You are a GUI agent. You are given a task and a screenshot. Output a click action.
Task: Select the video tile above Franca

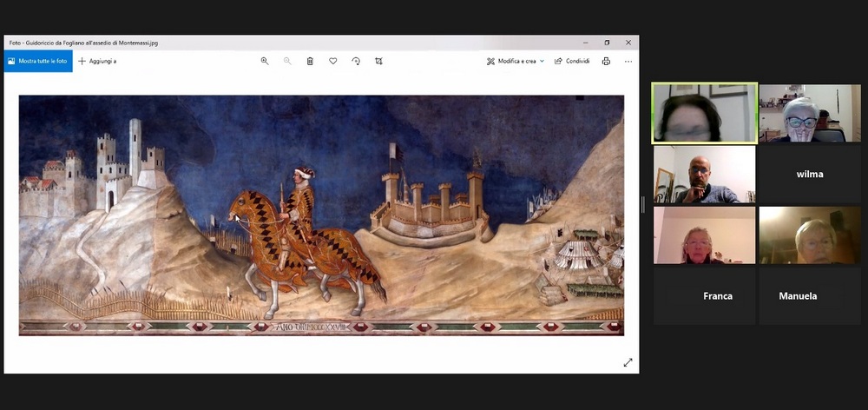[704, 235]
